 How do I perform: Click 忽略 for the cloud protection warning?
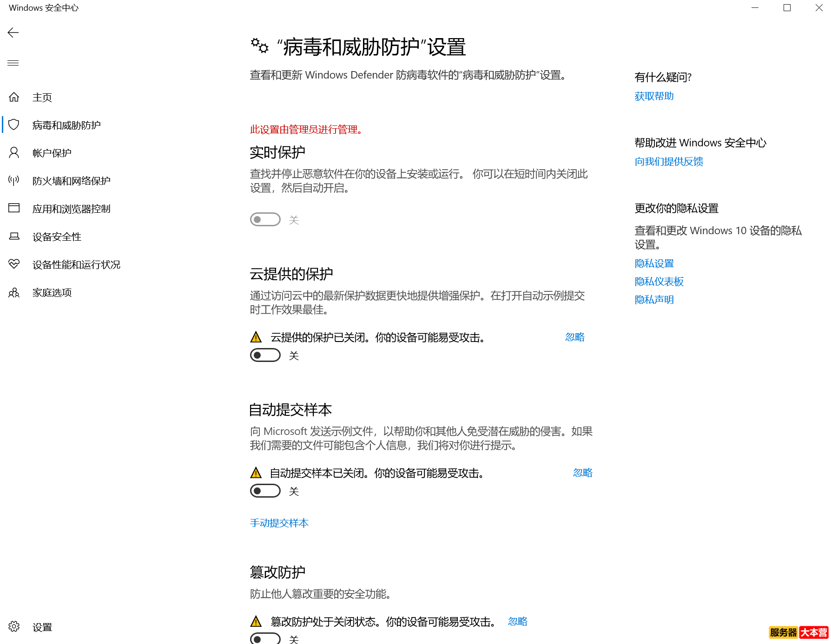575,337
